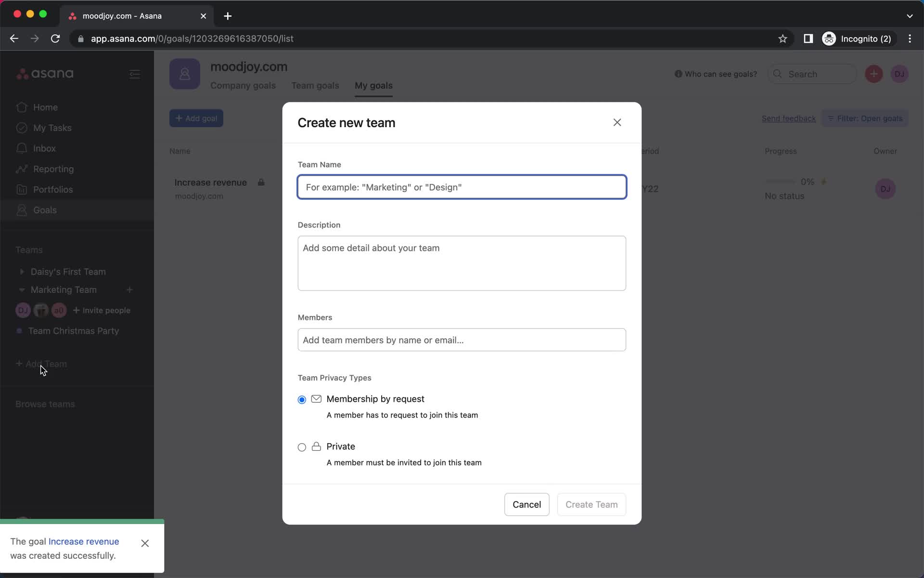Open Goals in the sidebar
This screenshot has width=924, height=578.
[x=45, y=210]
